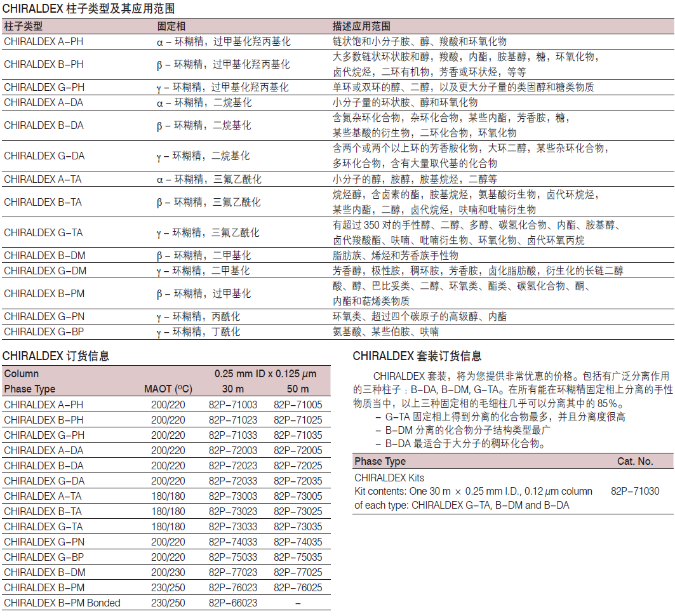Click the "CHIRALDEX Kits" label
This screenshot has height=616, width=675.
389,478
